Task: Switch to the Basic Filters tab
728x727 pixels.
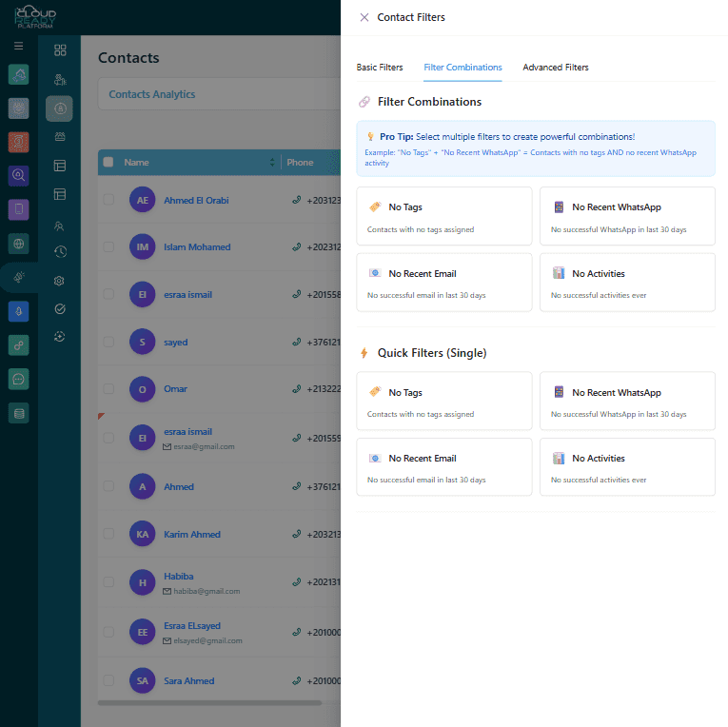Action: [x=380, y=68]
